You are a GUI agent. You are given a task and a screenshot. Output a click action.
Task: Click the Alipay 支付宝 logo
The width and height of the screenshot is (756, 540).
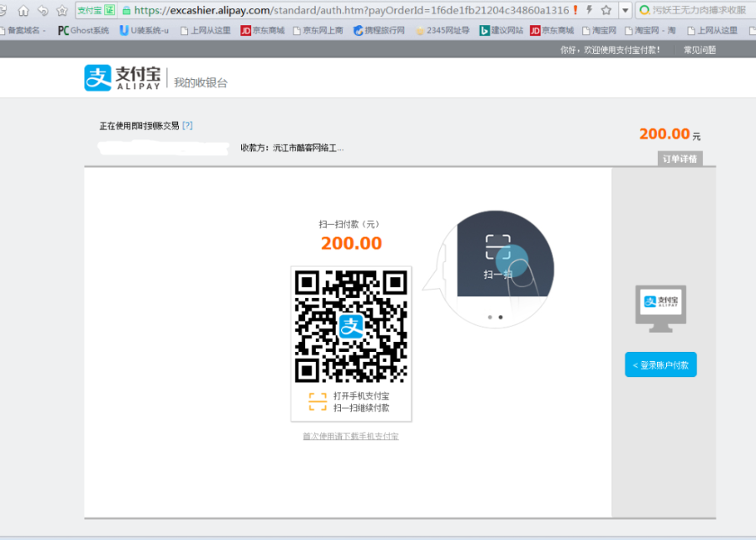pyautogui.click(x=123, y=77)
